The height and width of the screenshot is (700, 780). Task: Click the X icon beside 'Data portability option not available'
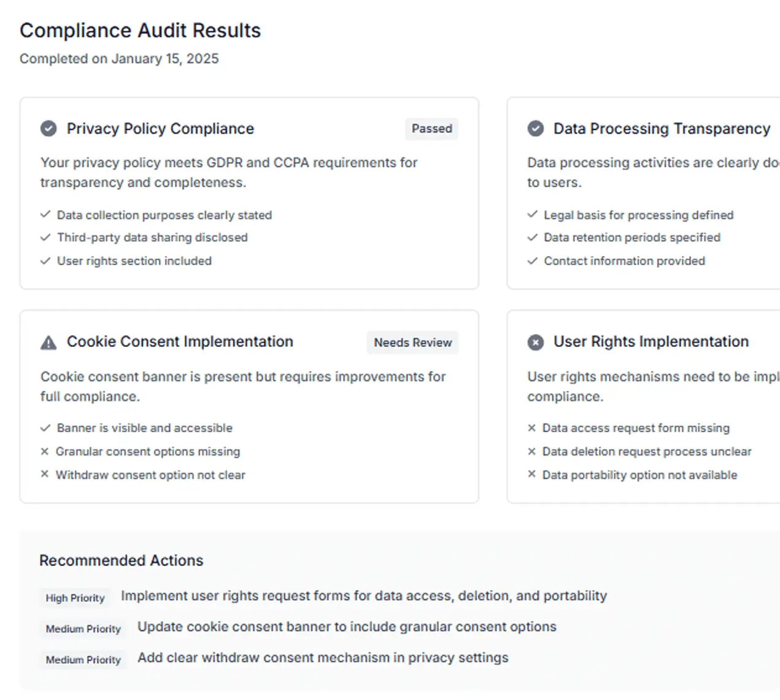coord(531,474)
